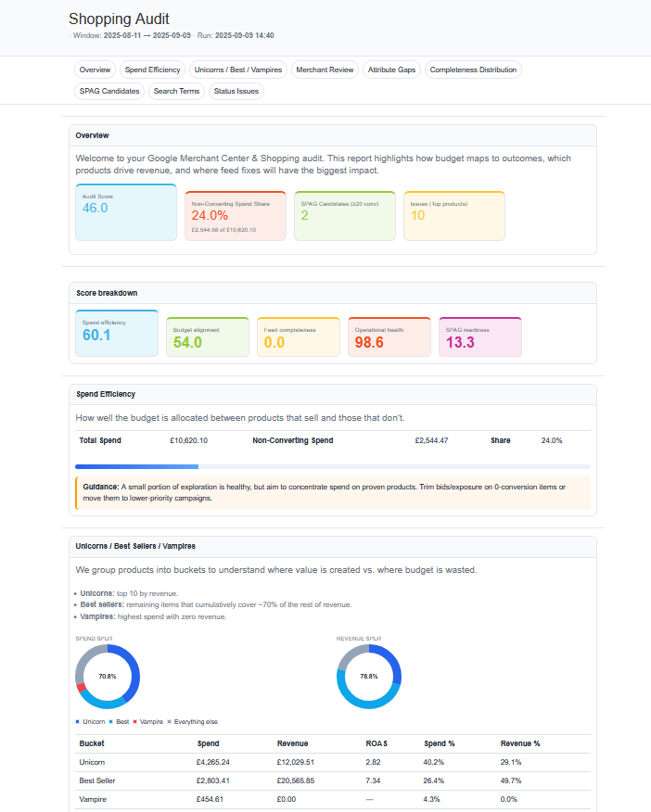651x812 pixels.
Task: Click the Vampire legend color swatch
Action: [135, 721]
